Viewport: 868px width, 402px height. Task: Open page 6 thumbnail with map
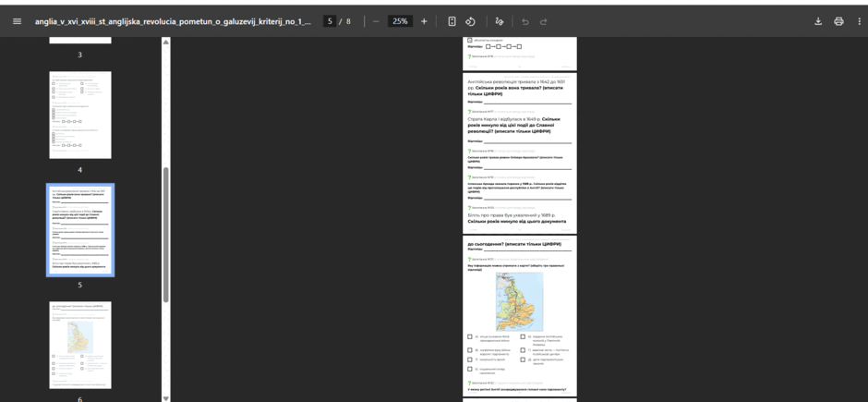80,345
